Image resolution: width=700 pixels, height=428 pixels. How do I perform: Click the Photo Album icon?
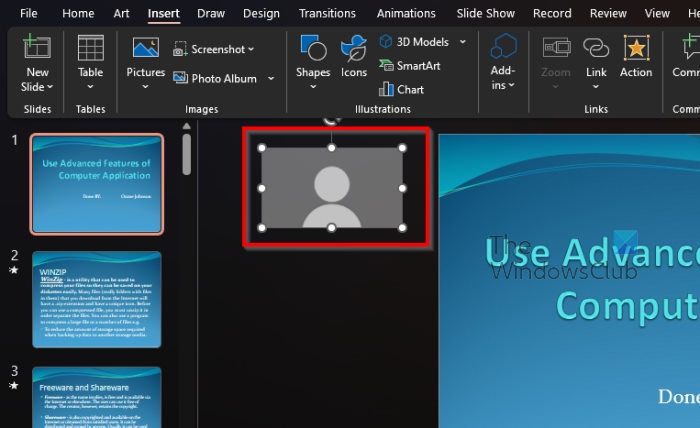tap(180, 78)
